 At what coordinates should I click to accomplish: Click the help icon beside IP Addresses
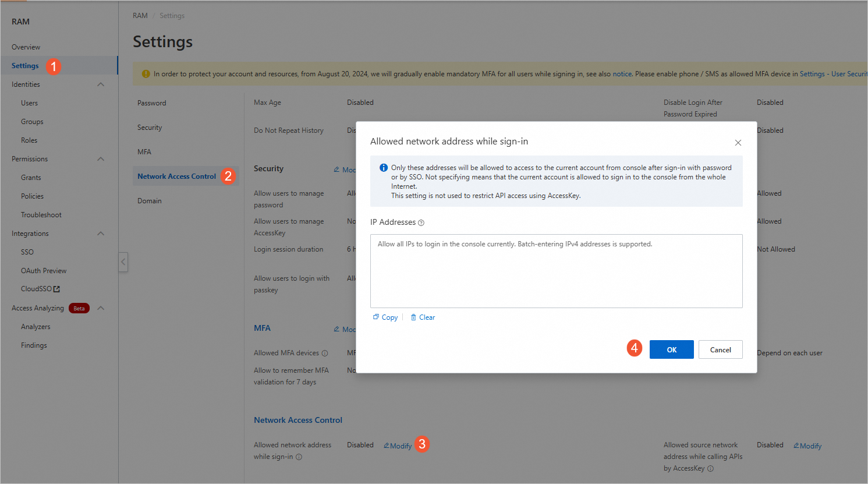(421, 223)
